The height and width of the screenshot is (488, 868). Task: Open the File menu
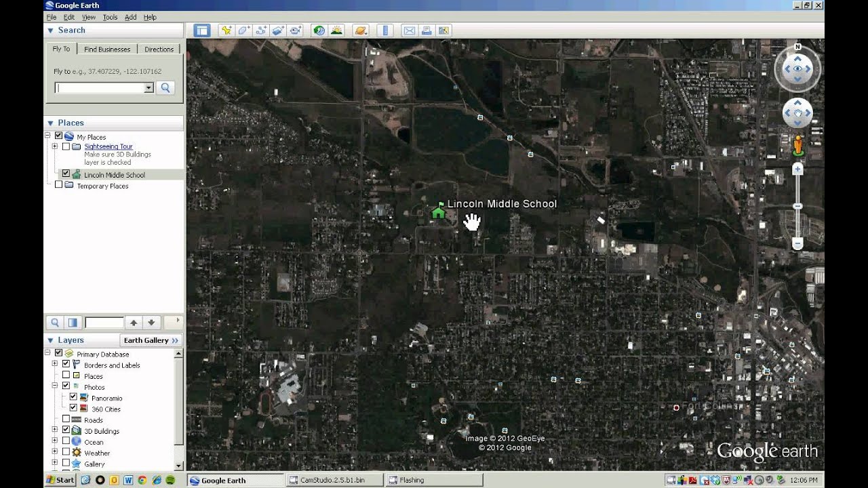(x=51, y=17)
